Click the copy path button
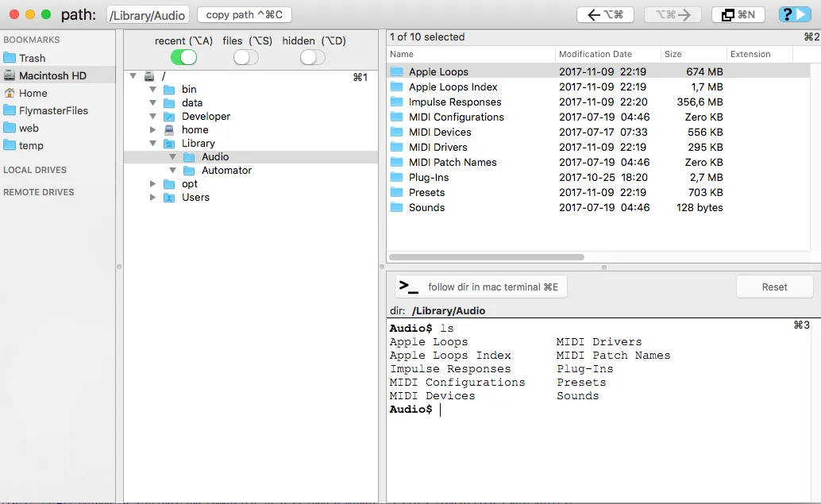The width and height of the screenshot is (821, 504). pos(244,13)
